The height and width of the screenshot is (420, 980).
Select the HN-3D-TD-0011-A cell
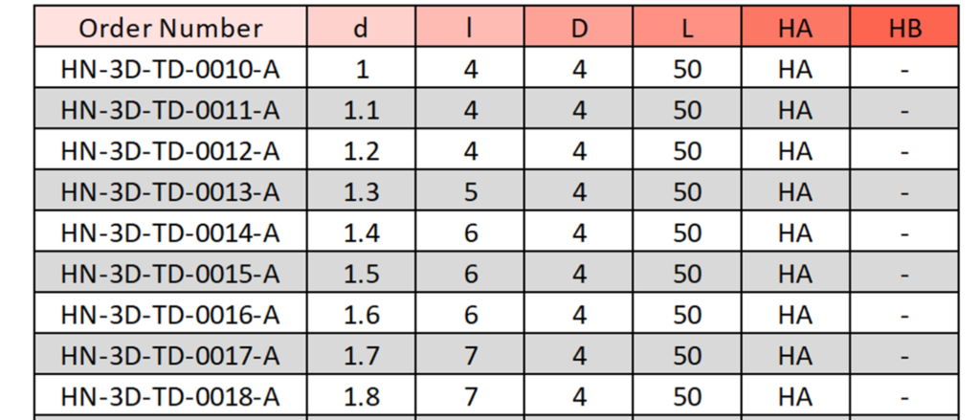pyautogui.click(x=170, y=109)
